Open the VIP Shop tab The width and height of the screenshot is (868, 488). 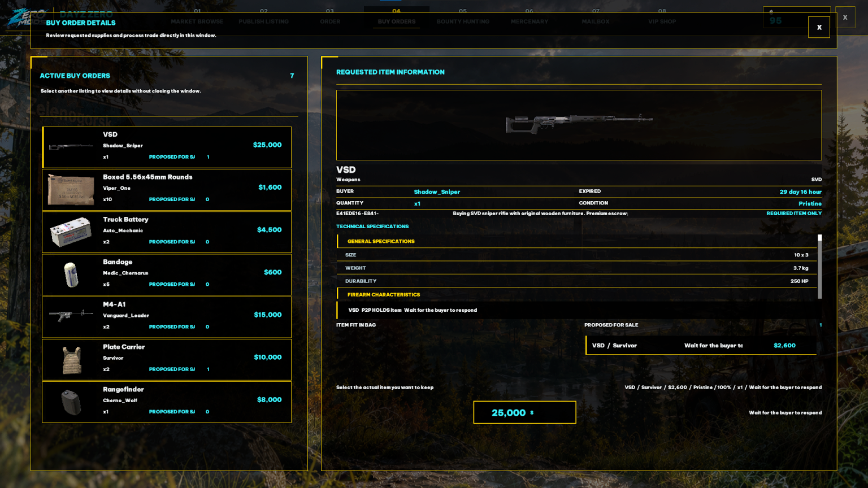662,17
